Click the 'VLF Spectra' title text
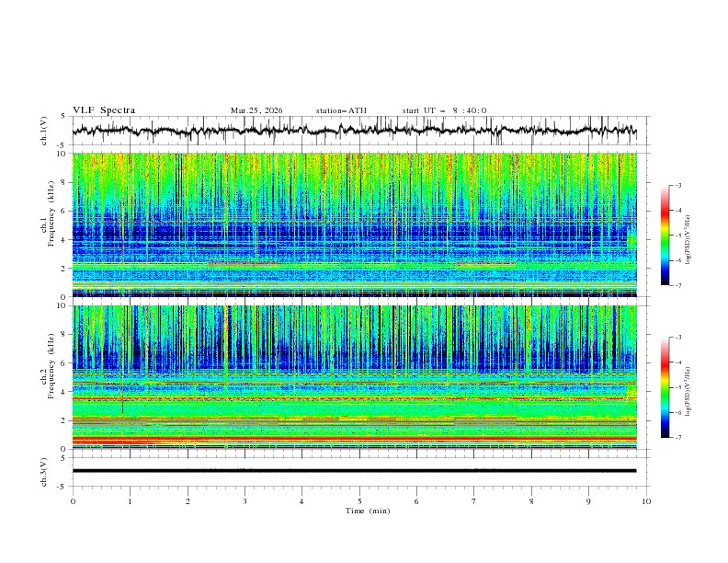The width and height of the screenshot is (728, 563). [104, 110]
